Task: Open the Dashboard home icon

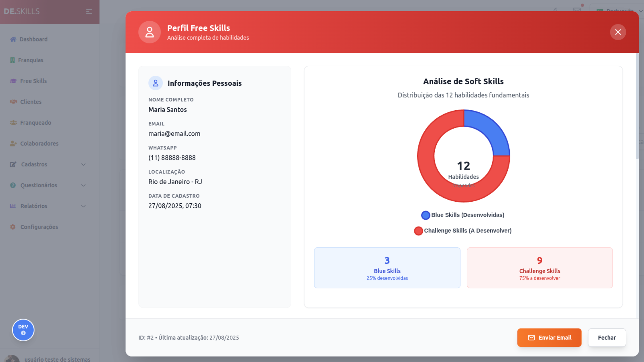Action: (13, 39)
